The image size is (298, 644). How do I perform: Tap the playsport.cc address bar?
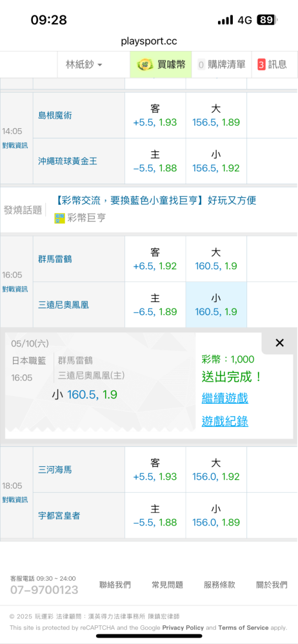(x=149, y=41)
